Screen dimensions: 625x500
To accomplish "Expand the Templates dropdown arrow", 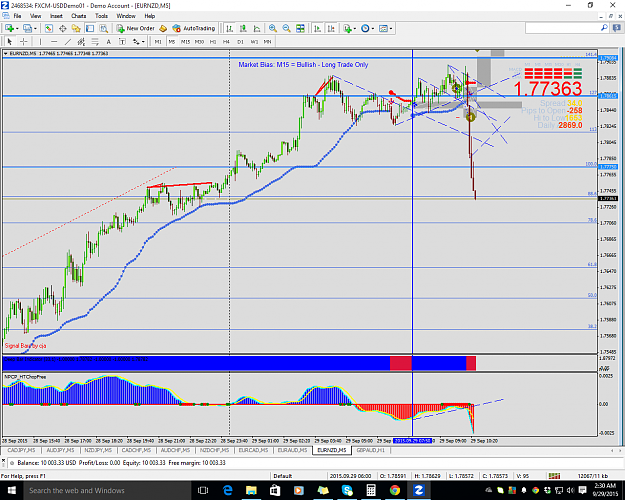I will 391,28.
